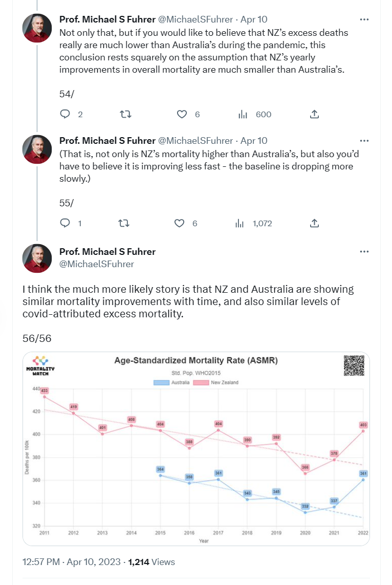Open more options for tweet 56/56
This screenshot has width=392, height=585.
click(x=364, y=252)
